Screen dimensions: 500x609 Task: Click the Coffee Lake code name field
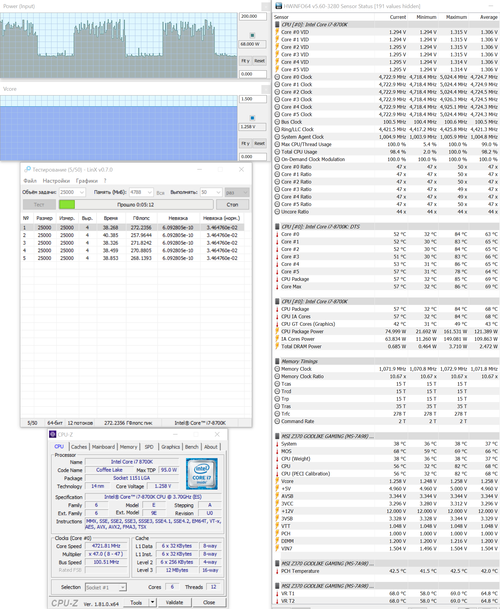[109, 470]
